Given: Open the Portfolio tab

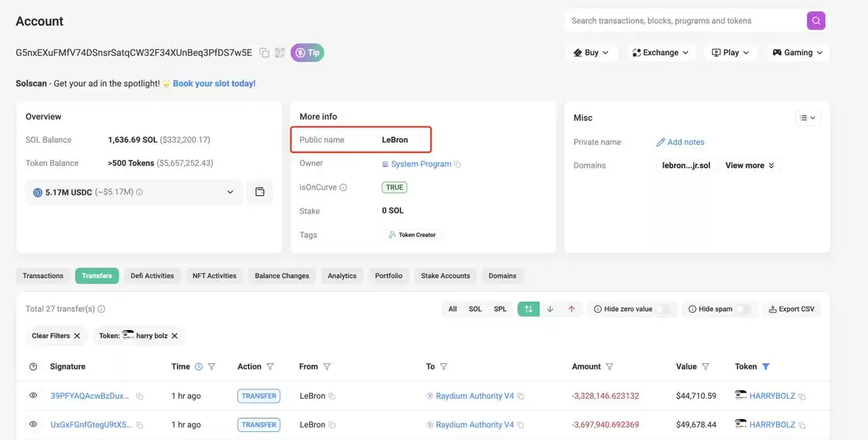Looking at the screenshot, I should tap(389, 276).
